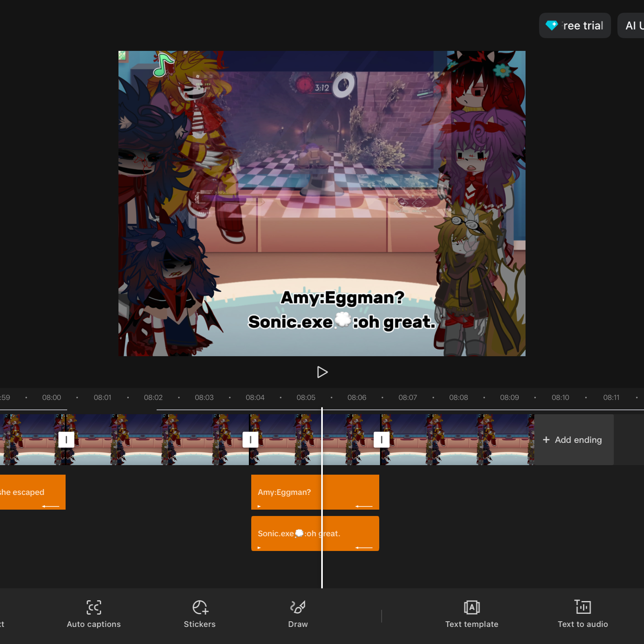Screen dimensions: 644x644
Task: Start the Pro free trial
Action: click(x=575, y=25)
